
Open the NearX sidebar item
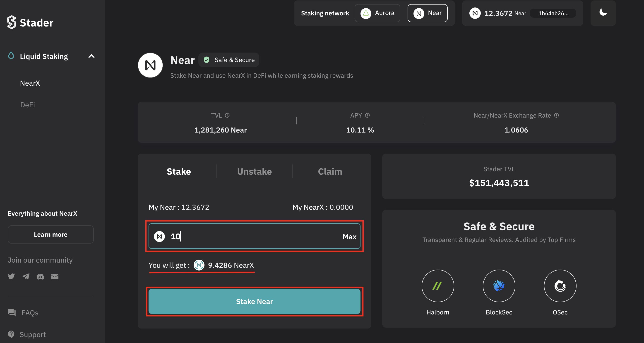pyautogui.click(x=30, y=83)
